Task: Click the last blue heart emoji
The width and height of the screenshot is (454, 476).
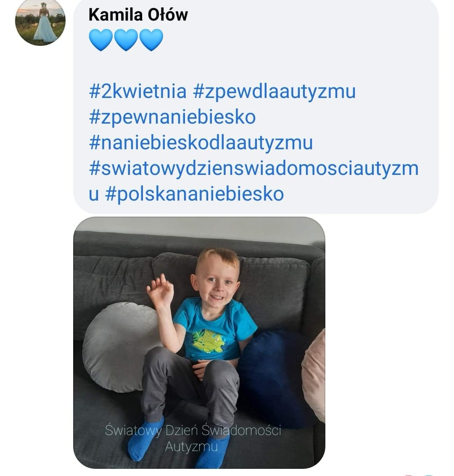Action: [x=151, y=40]
